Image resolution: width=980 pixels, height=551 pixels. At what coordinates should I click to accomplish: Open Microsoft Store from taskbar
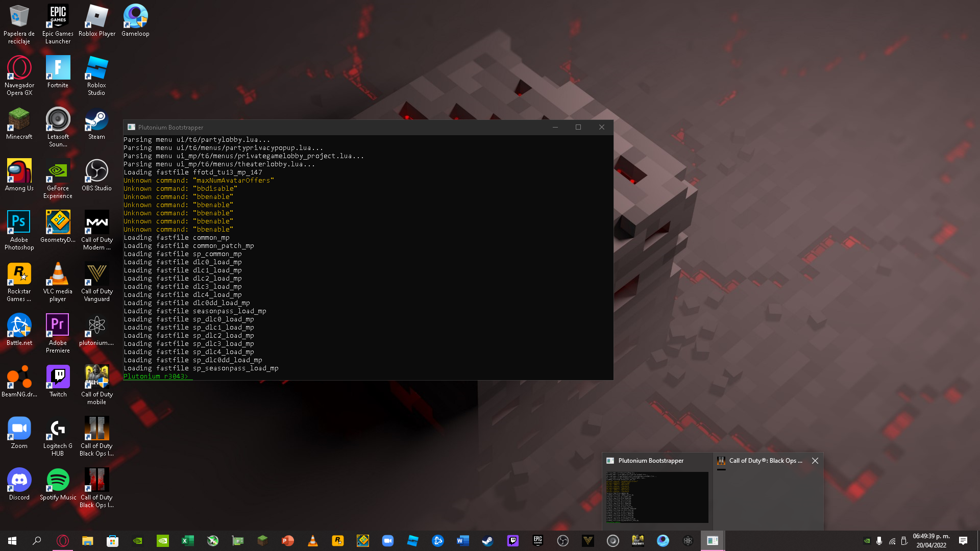(x=112, y=541)
